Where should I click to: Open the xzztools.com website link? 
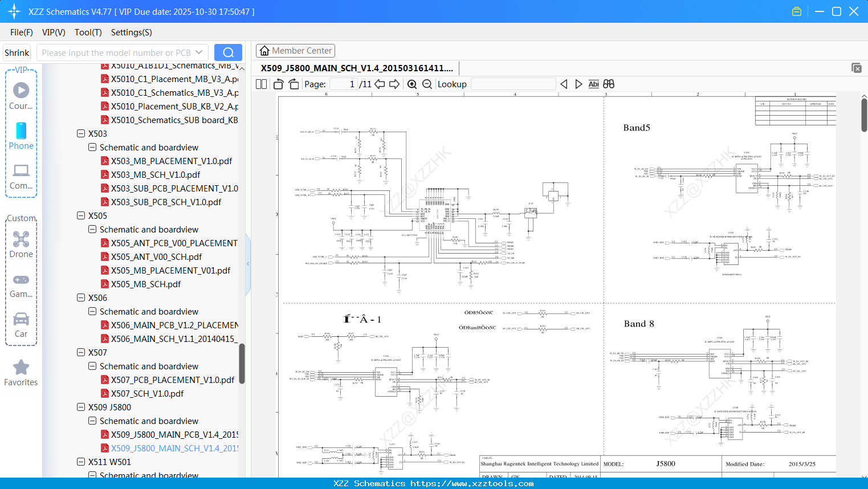click(472, 483)
